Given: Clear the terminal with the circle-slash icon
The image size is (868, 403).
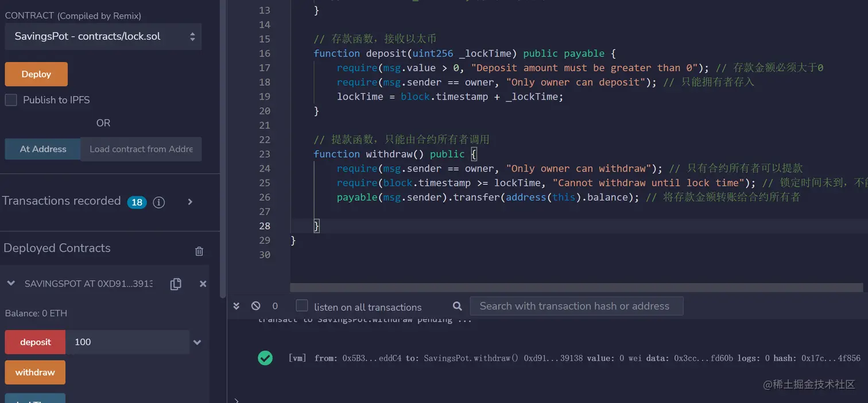Looking at the screenshot, I should point(255,306).
